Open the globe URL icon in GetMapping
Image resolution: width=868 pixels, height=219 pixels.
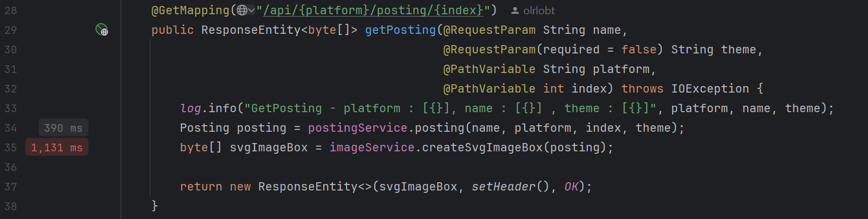241,10
